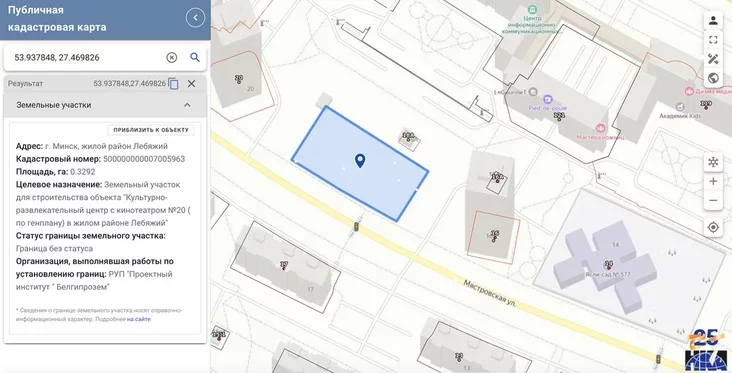Toggle fullscreen map mode
This screenshot has height=373, width=732.
point(713,40)
